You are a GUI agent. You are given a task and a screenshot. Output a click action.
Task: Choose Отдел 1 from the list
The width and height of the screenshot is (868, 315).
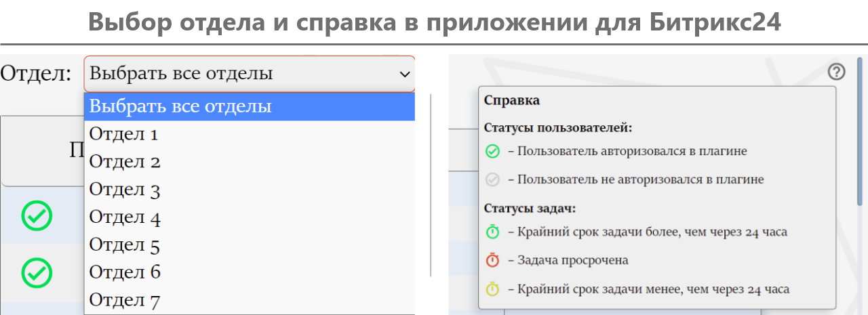pos(250,134)
